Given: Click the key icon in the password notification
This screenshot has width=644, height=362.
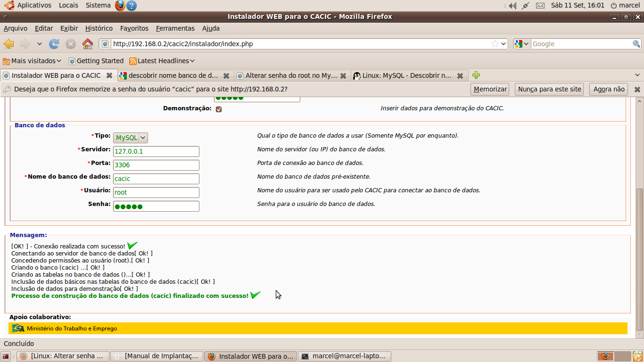Looking at the screenshot, I should (x=7, y=89).
